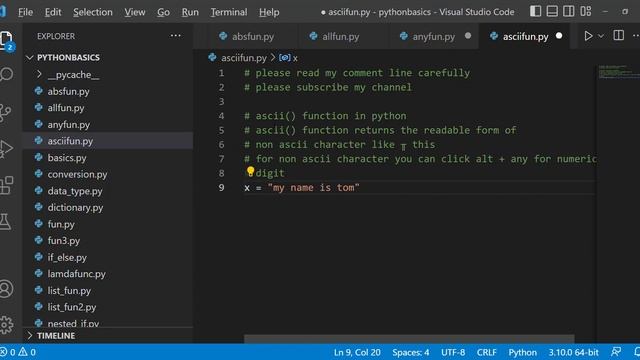Collapse the PYTHONBASICS folder section
The image size is (640, 360).
tap(107, 58)
